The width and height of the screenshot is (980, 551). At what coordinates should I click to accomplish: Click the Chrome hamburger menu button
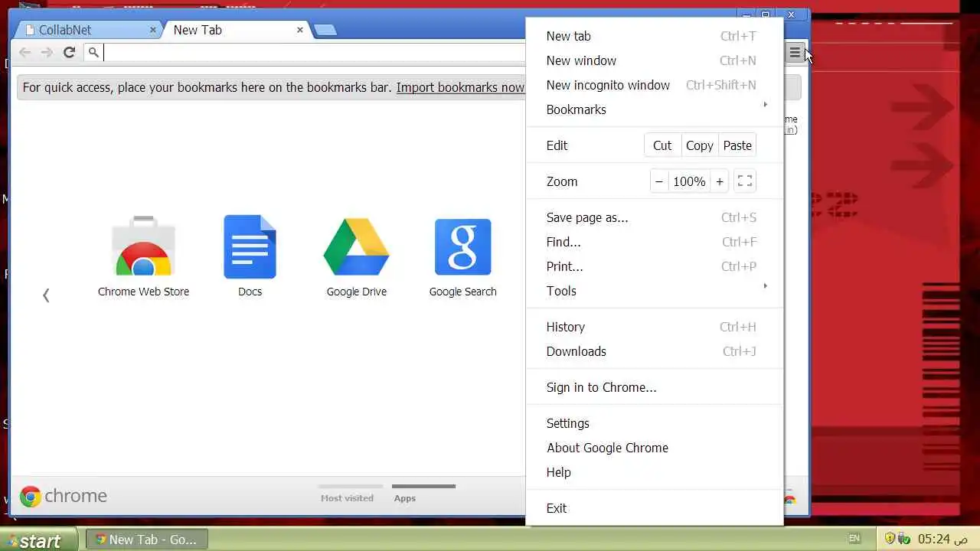[x=795, y=53]
